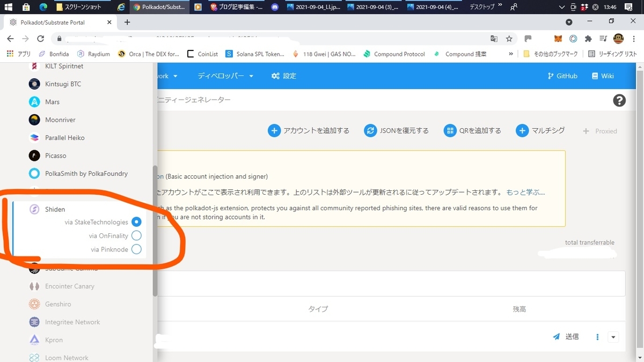Open the Chrome profile avatar
Viewport: 644px width, 362px height.
pos(619,39)
